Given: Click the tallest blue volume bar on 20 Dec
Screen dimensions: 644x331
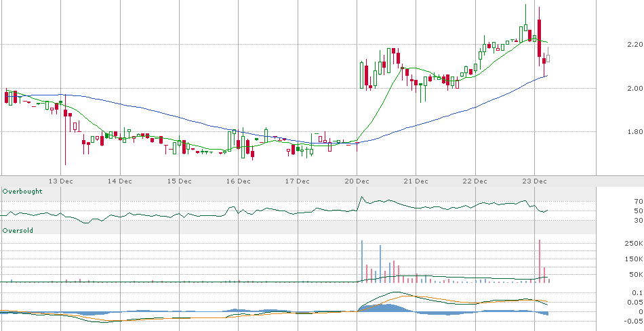Looking at the screenshot, I should 362,261.
